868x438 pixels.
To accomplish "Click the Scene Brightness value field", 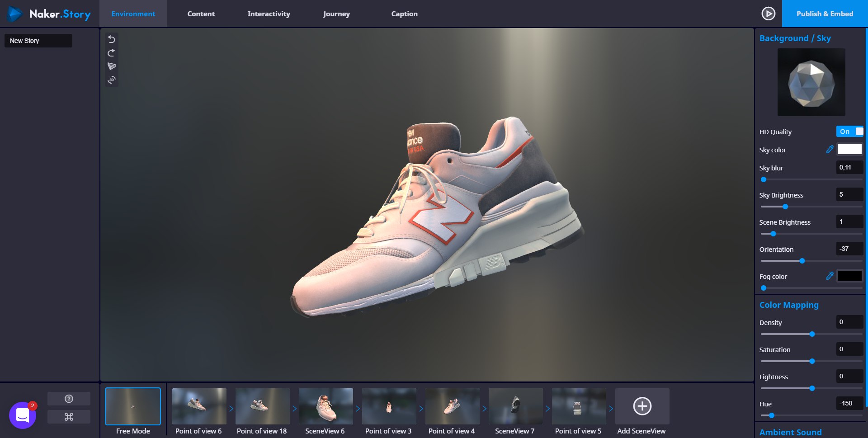I will click(849, 221).
